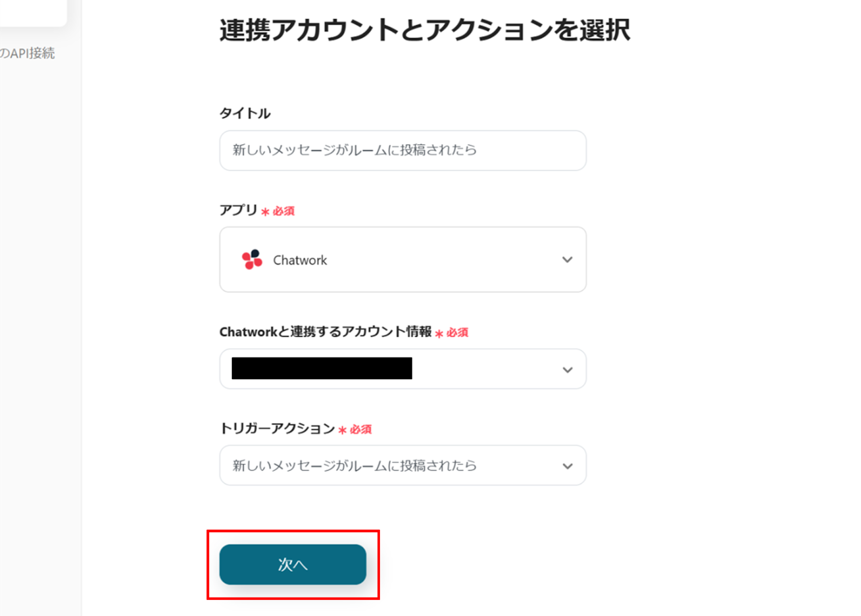This screenshot has width=861, height=616.
Task: Click the タイトル field label
Action: (245, 114)
